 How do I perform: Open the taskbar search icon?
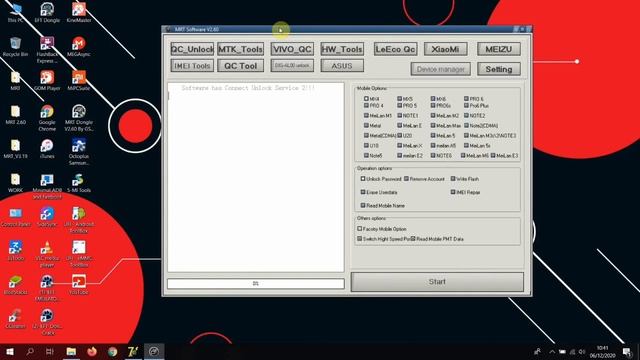point(30,351)
